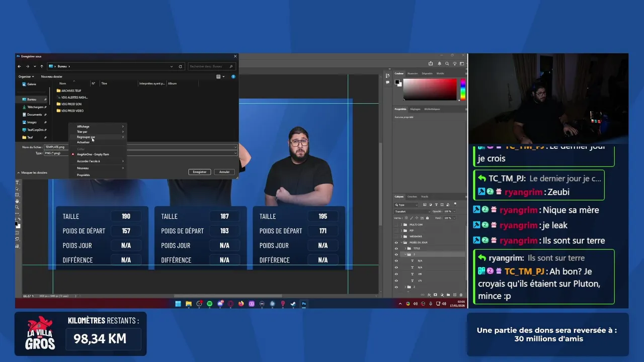Open File Explorer from the taskbar
The width and height of the screenshot is (644, 362).
pyautogui.click(x=189, y=304)
